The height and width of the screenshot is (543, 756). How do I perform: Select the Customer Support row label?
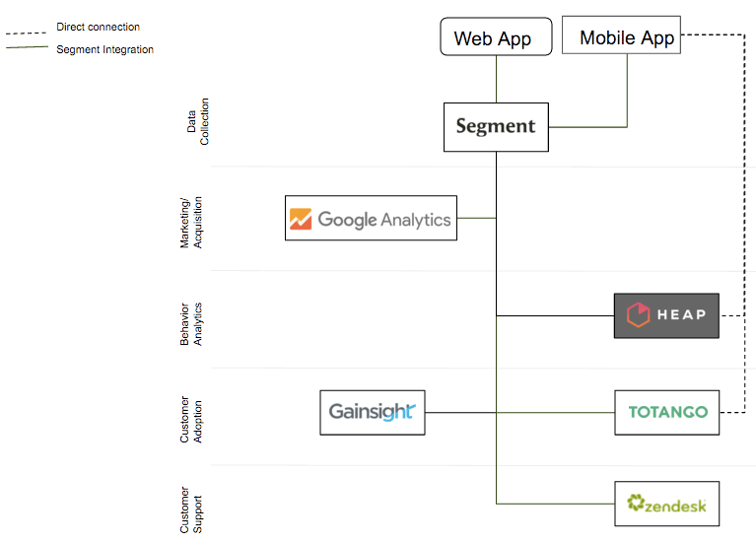pyautogui.click(x=191, y=509)
